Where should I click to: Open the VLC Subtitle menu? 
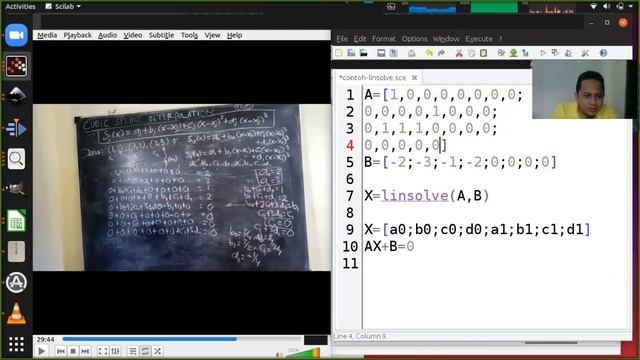coord(161,35)
